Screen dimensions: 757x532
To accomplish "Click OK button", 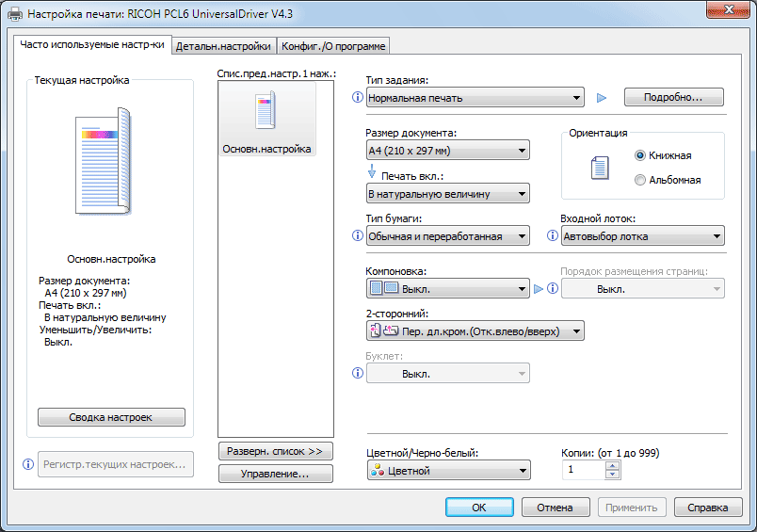I will tap(479, 508).
